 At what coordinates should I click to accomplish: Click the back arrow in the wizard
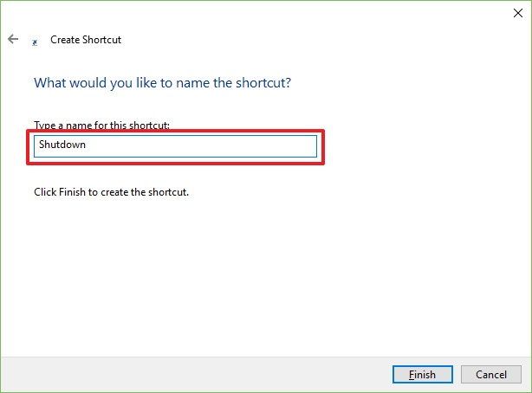13,39
